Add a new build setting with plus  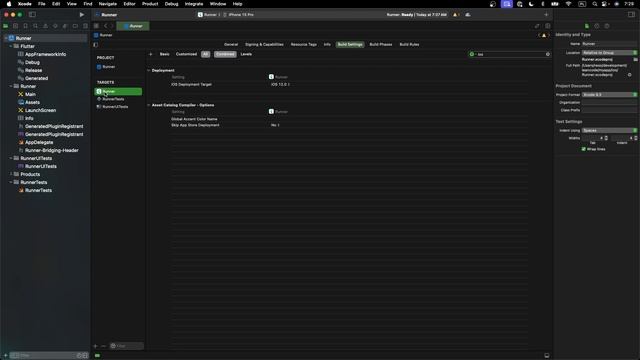(151, 54)
